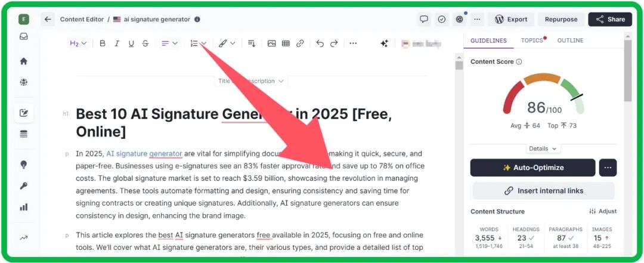This screenshot has height=263, width=644.
Task: Insert an image from the toolbar
Action: (x=272, y=44)
